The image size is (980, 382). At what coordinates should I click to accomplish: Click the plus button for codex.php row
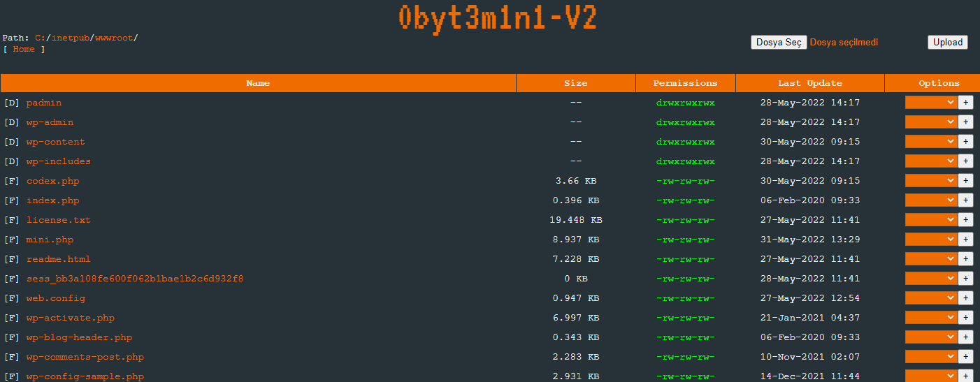(x=965, y=181)
